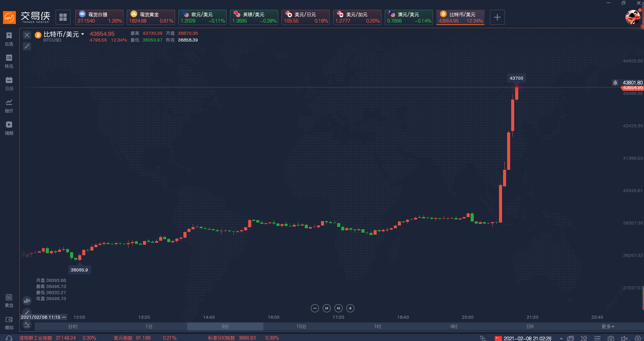
Task: Click the price alert bell icon
Action: point(615,83)
